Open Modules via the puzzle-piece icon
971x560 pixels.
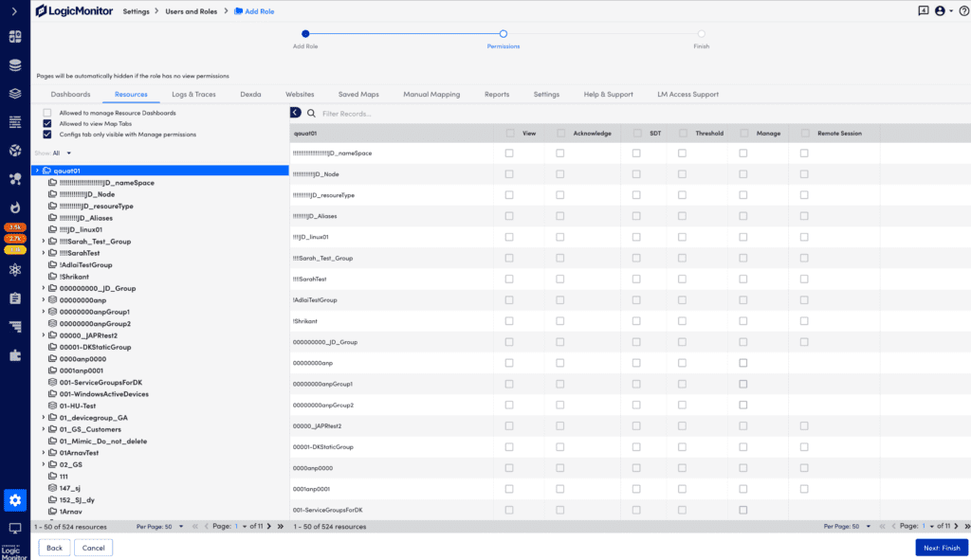coord(15,355)
